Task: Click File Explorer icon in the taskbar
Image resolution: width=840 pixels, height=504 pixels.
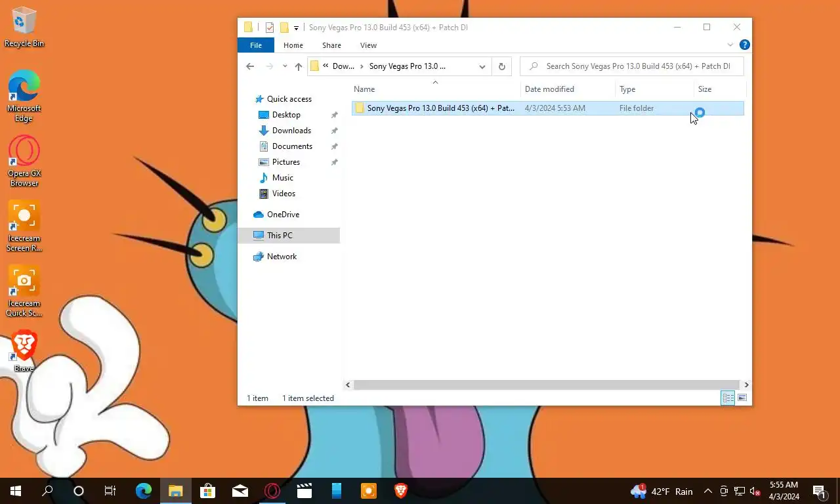Action: pyautogui.click(x=175, y=491)
